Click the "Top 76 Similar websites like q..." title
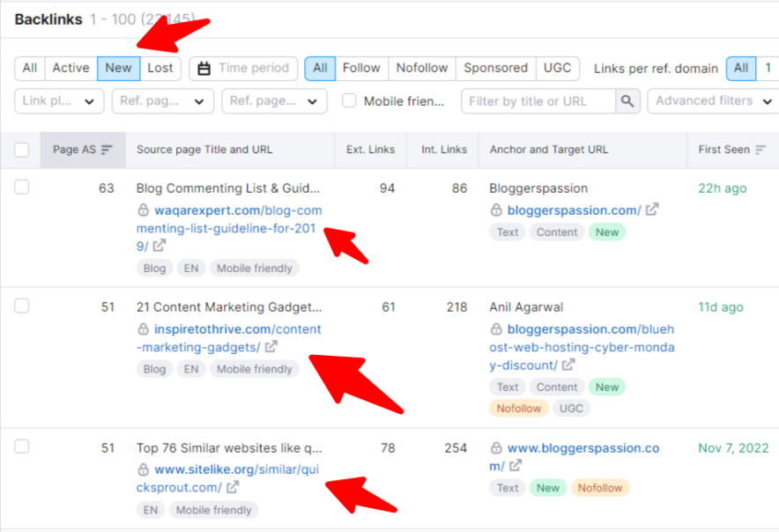Image resolution: width=779 pixels, height=532 pixels. tap(229, 448)
